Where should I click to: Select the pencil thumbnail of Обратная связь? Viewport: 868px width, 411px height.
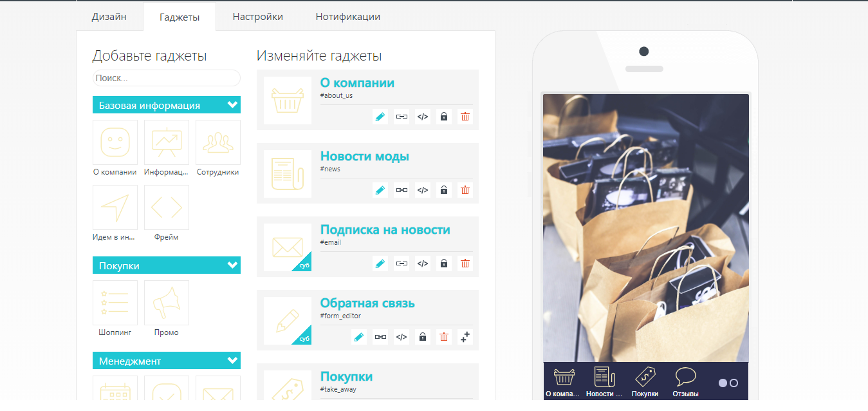coord(288,321)
